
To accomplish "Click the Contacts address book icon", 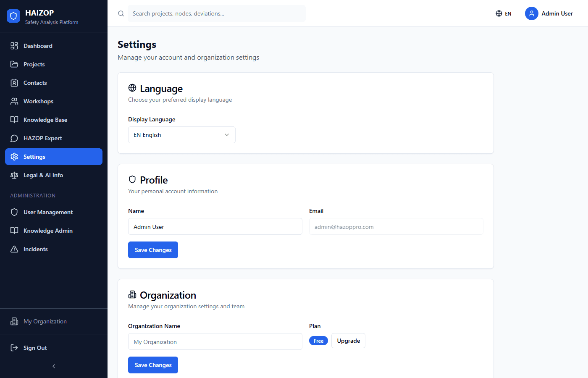I will click(x=14, y=83).
